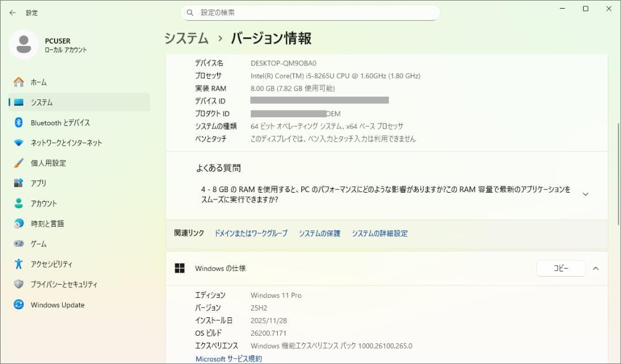The width and height of the screenshot is (621, 364).
Task: Open the システムの保護 link
Action: coord(319,233)
